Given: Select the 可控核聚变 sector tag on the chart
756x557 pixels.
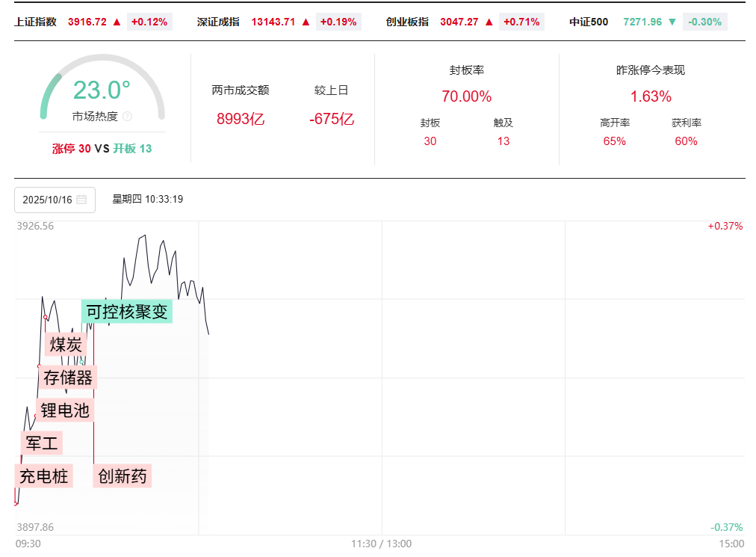Looking at the screenshot, I should [x=127, y=311].
